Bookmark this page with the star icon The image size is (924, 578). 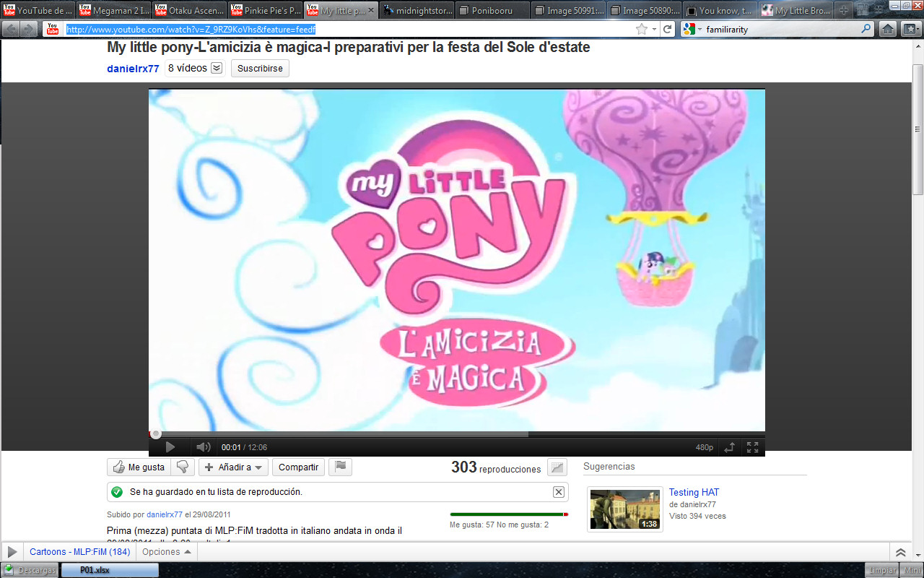(641, 29)
